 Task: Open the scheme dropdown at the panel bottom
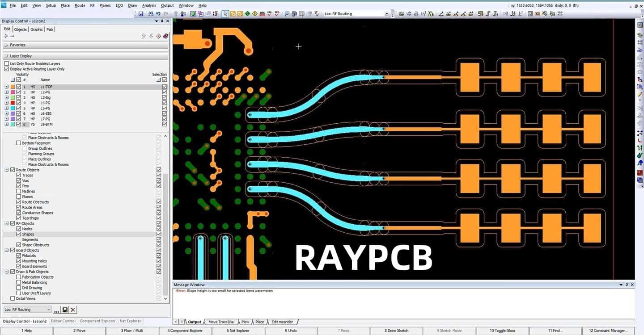point(27,310)
